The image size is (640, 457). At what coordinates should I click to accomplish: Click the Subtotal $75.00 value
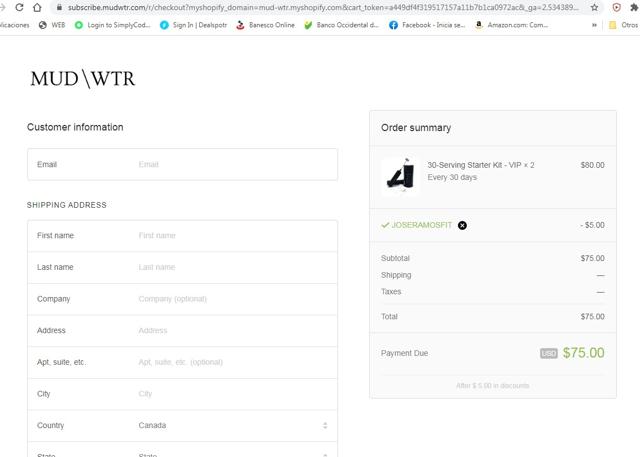pos(592,258)
